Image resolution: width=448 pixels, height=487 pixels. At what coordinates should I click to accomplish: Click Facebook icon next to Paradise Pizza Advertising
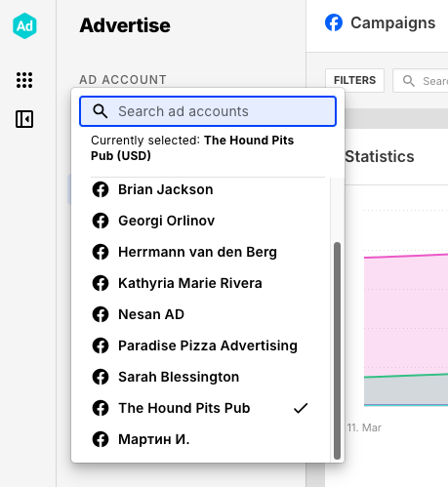[x=101, y=345]
